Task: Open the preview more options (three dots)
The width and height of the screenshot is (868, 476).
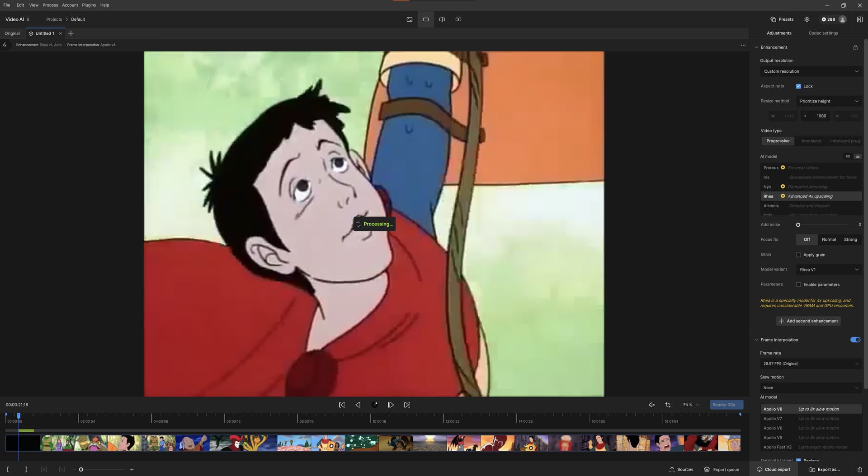Action: pyautogui.click(x=743, y=45)
